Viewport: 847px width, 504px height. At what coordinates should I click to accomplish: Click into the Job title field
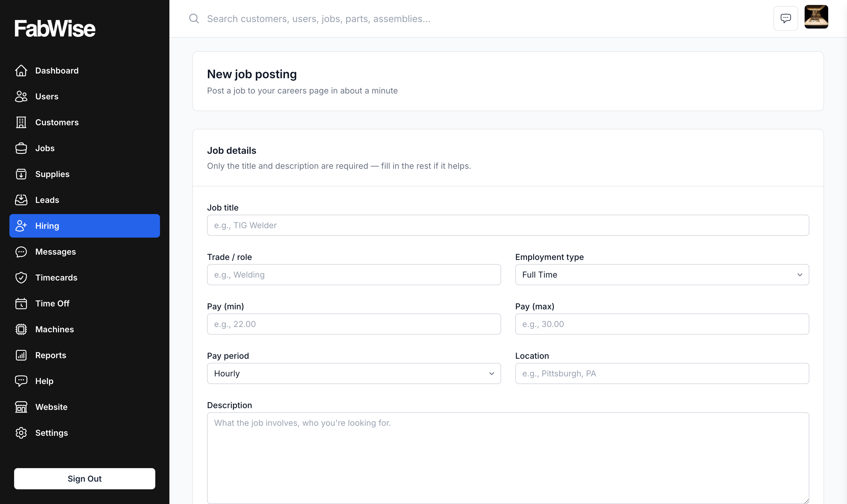coord(508,225)
